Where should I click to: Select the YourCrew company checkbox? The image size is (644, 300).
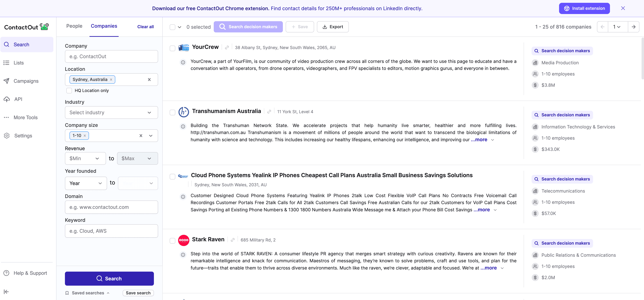click(172, 48)
